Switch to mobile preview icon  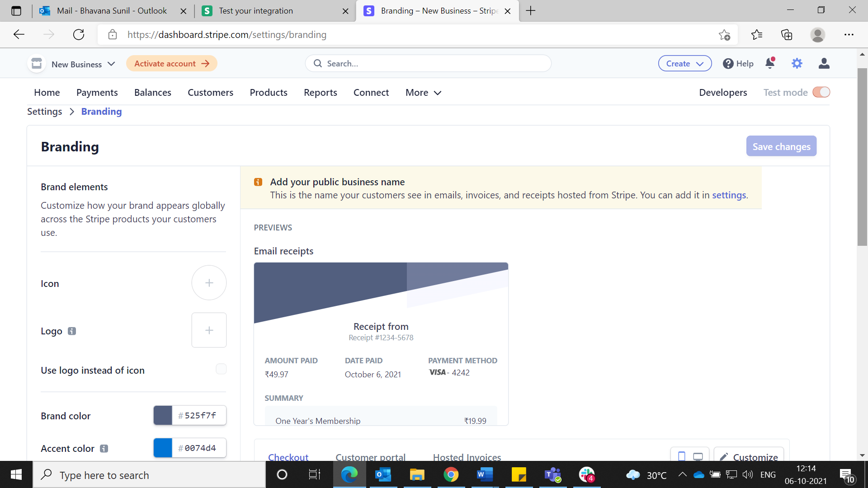pyautogui.click(x=682, y=456)
